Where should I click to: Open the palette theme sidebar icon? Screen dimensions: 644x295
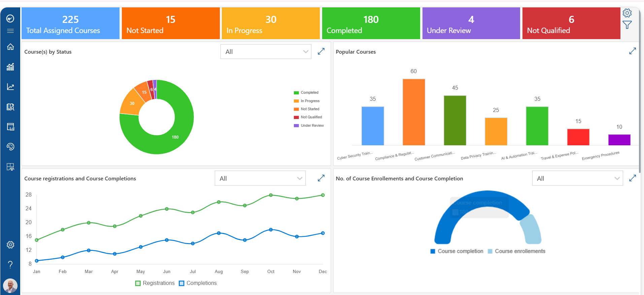tap(10, 147)
